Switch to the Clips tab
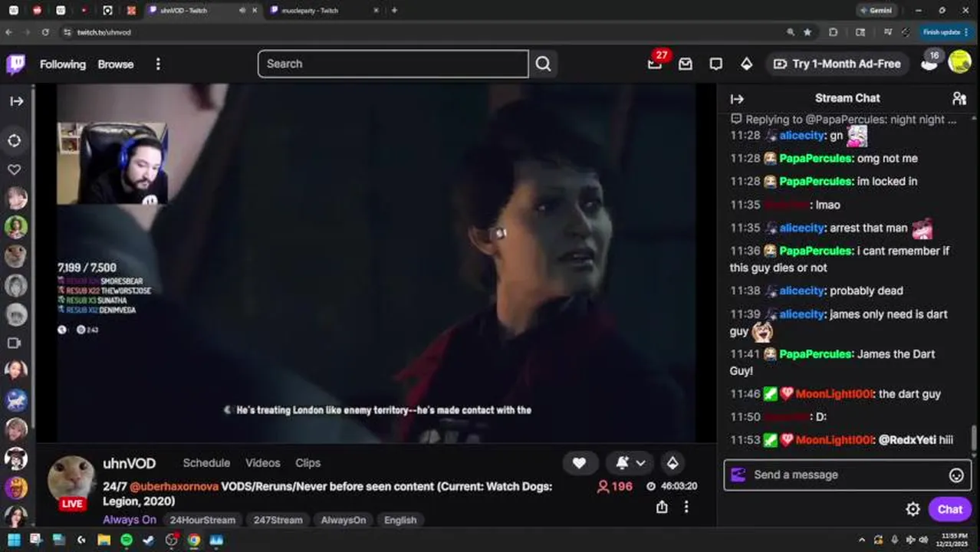This screenshot has width=980, height=552. click(308, 463)
